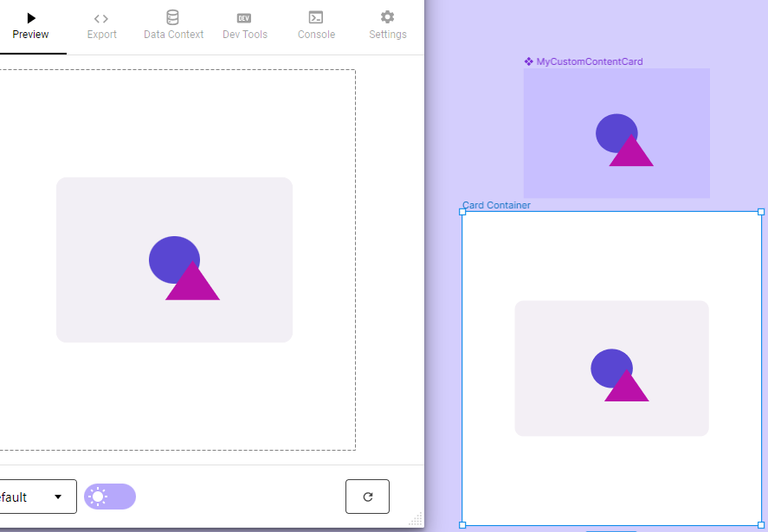Viewport: 768px width, 532px height.
Task: Toggle the light/dark theme switch
Action: pos(110,497)
